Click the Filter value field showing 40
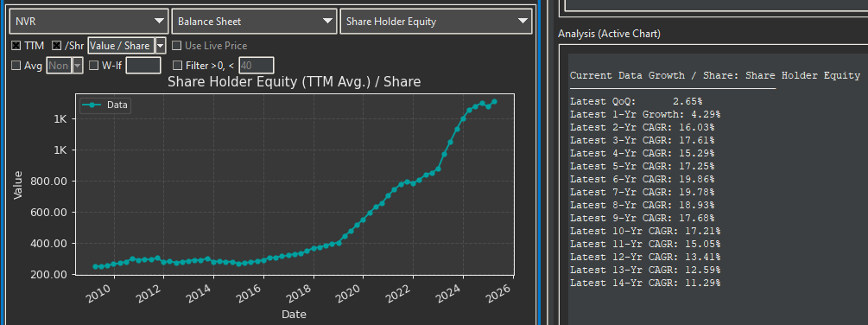The width and height of the screenshot is (868, 325). [257, 66]
